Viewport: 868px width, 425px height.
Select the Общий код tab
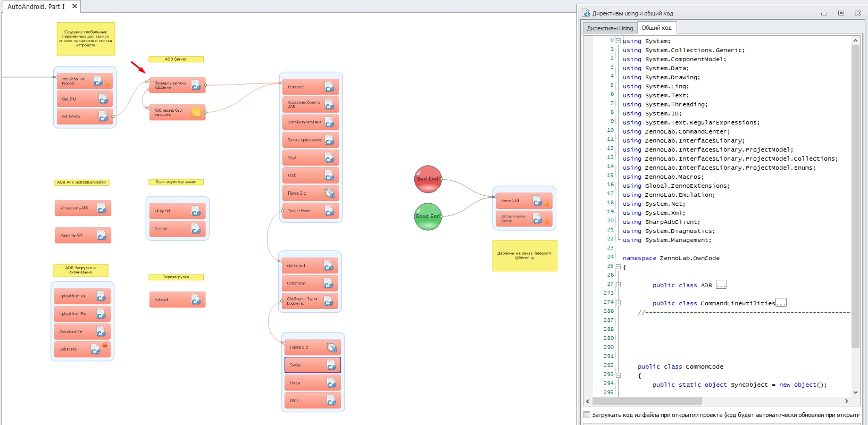(656, 28)
